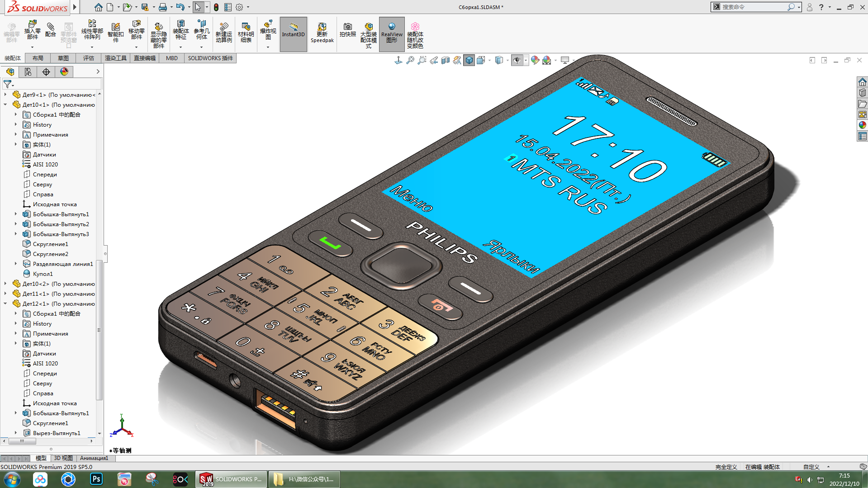Click Zoom to Area icon
868x488 pixels.
pos(422,60)
